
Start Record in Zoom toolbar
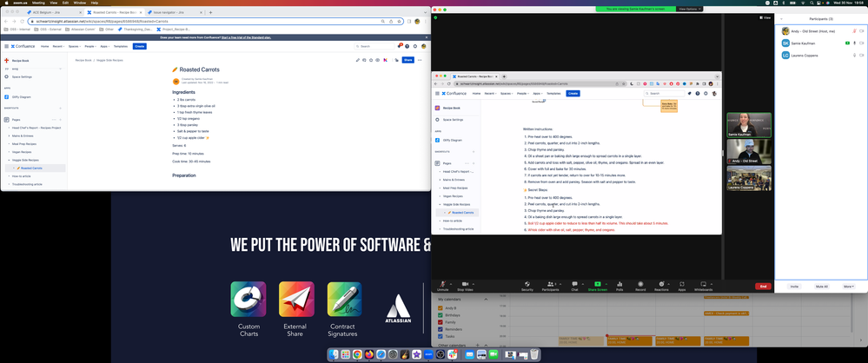(x=640, y=286)
